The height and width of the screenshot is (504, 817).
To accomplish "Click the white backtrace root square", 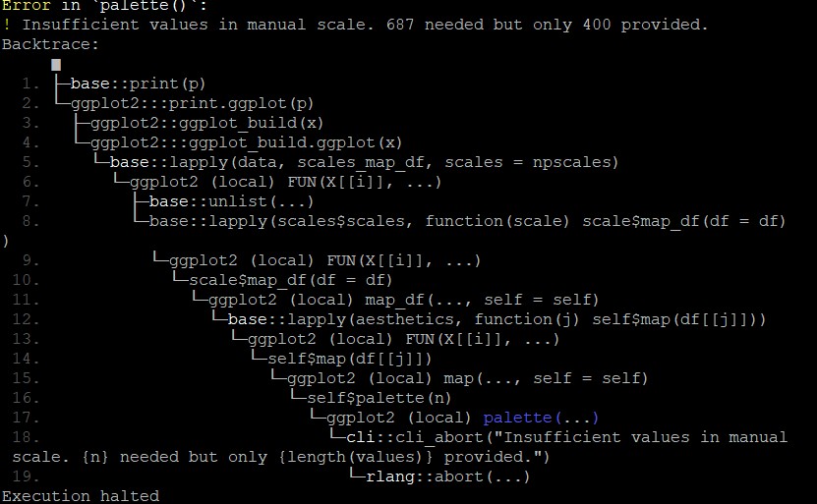I will tap(56, 65).
